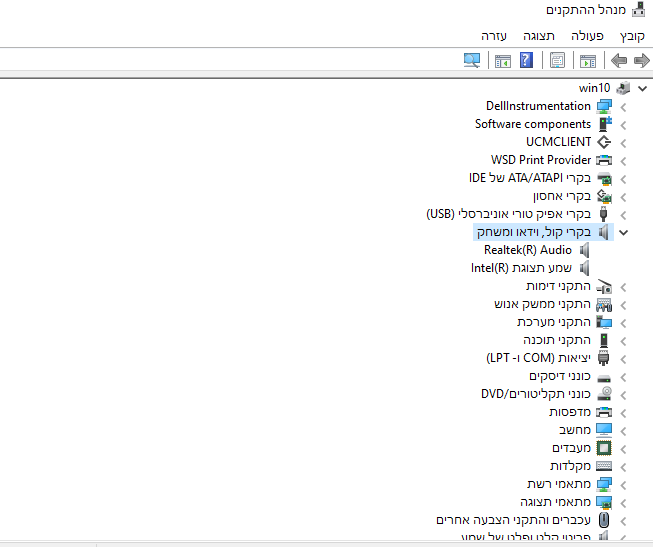Click the WSD Print Provider printer icon

coord(604,160)
